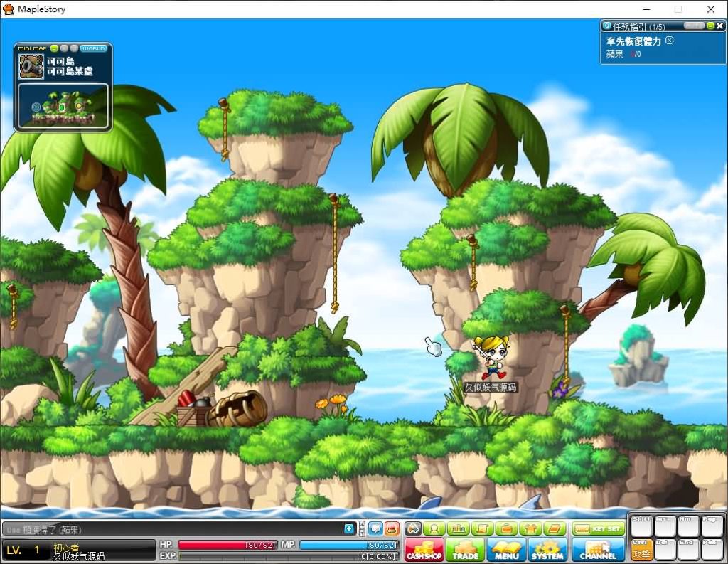Remove the 率先恢復體力 quest from tracker
The width and height of the screenshot is (728, 564).
670,41
